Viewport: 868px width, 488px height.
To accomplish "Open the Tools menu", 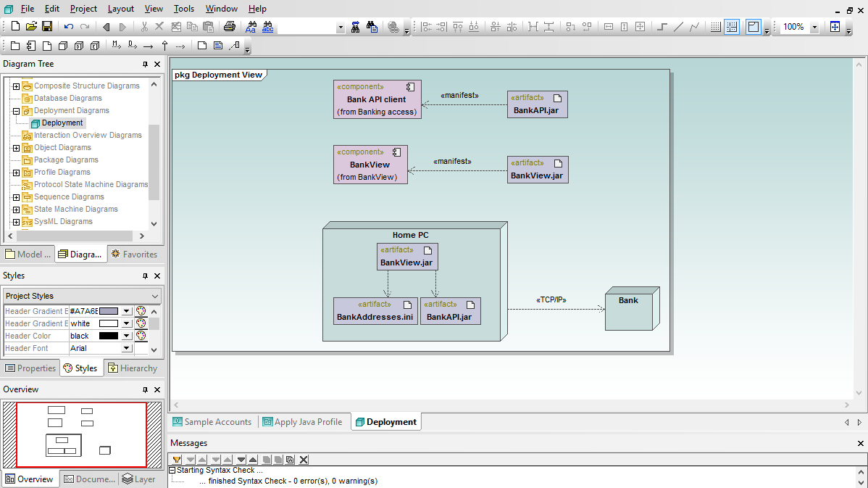I will [184, 9].
